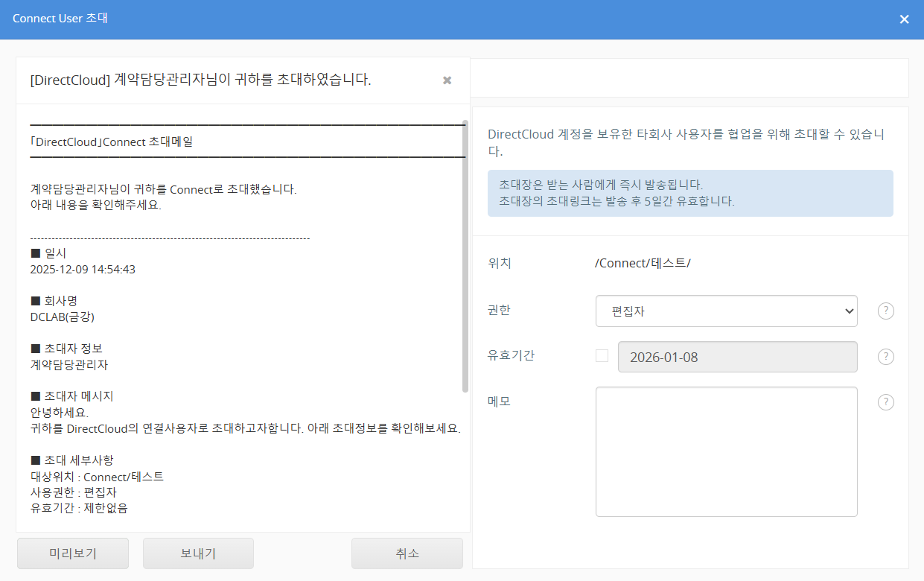The width and height of the screenshot is (924, 581).
Task: Click the 초대장 발송 notice box
Action: click(x=690, y=193)
